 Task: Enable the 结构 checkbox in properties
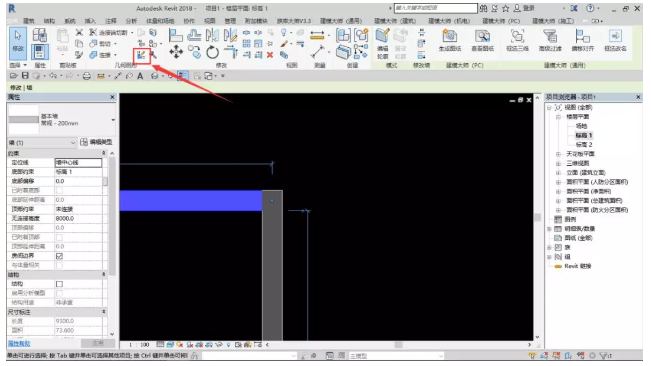click(59, 284)
